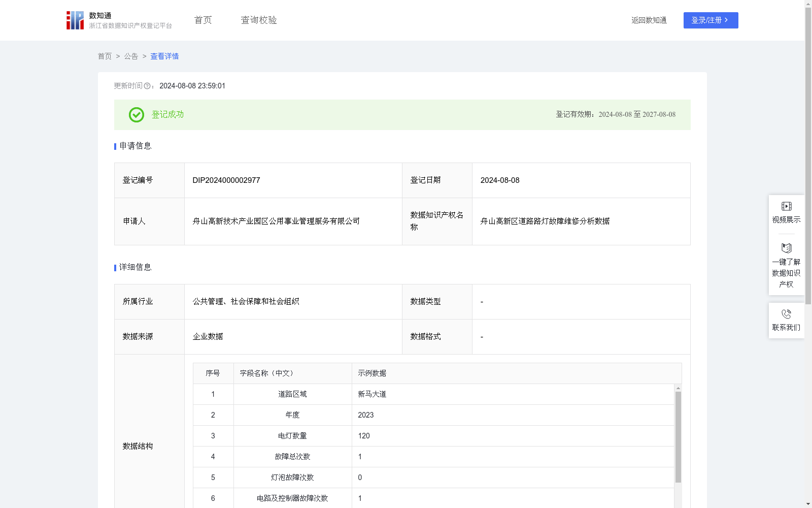The height and width of the screenshot is (508, 812).
Task: Click the 灯泡故障次数 field cell
Action: click(293, 478)
